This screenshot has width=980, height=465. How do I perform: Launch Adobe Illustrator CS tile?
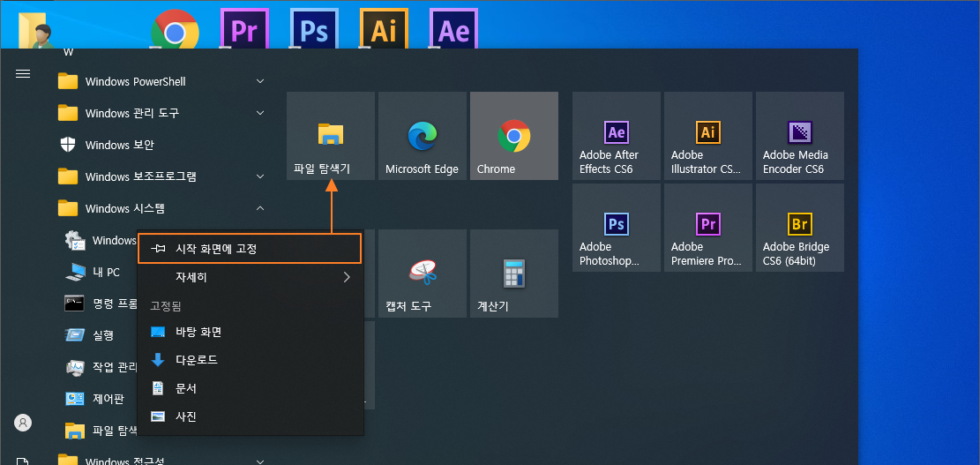click(x=708, y=136)
